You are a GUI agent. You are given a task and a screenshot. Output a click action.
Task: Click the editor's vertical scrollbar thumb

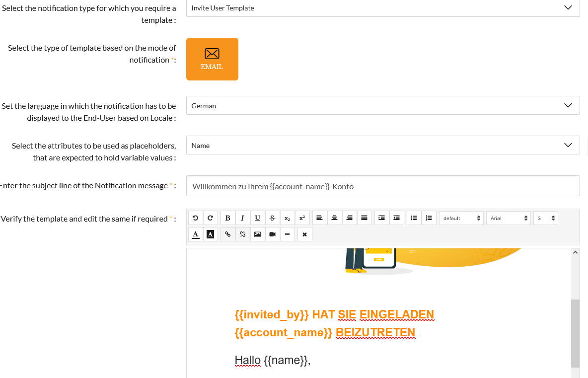[x=575, y=333]
